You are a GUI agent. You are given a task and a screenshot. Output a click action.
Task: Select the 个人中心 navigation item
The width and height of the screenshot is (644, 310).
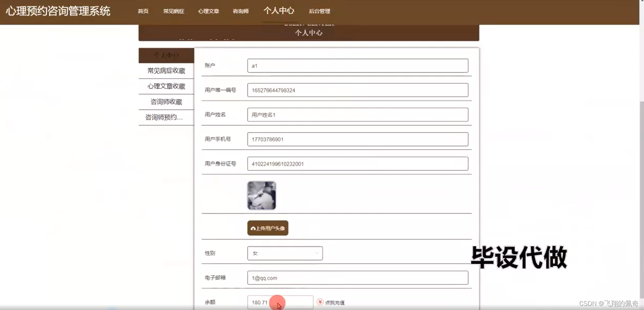[x=279, y=11]
